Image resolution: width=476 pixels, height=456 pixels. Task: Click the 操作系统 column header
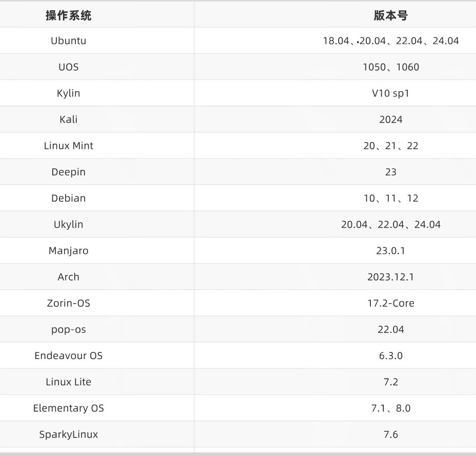pyautogui.click(x=68, y=15)
